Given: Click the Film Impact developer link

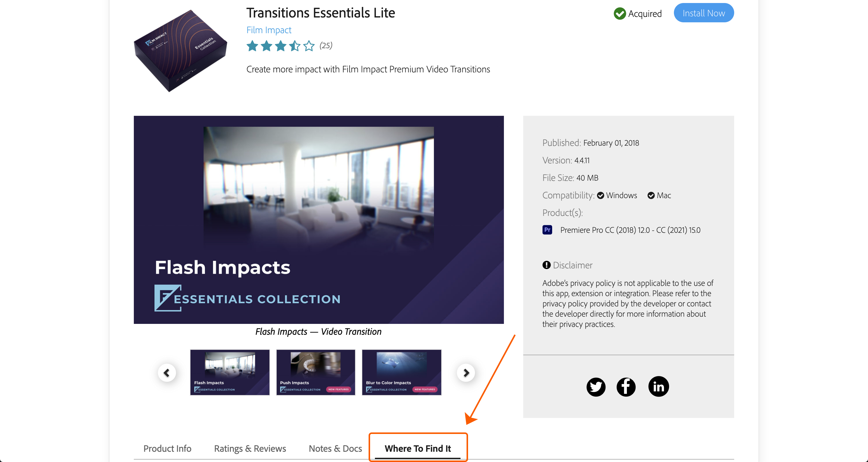Looking at the screenshot, I should tap(268, 29).
